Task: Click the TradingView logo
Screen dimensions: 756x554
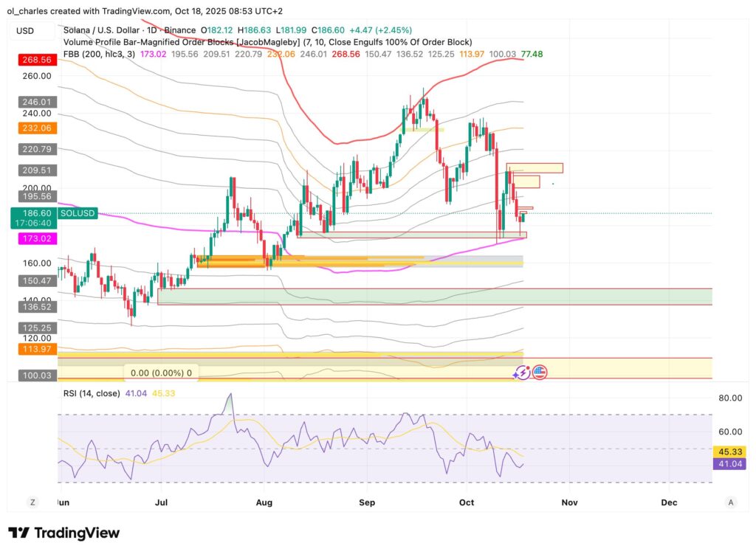Action: pos(63,533)
